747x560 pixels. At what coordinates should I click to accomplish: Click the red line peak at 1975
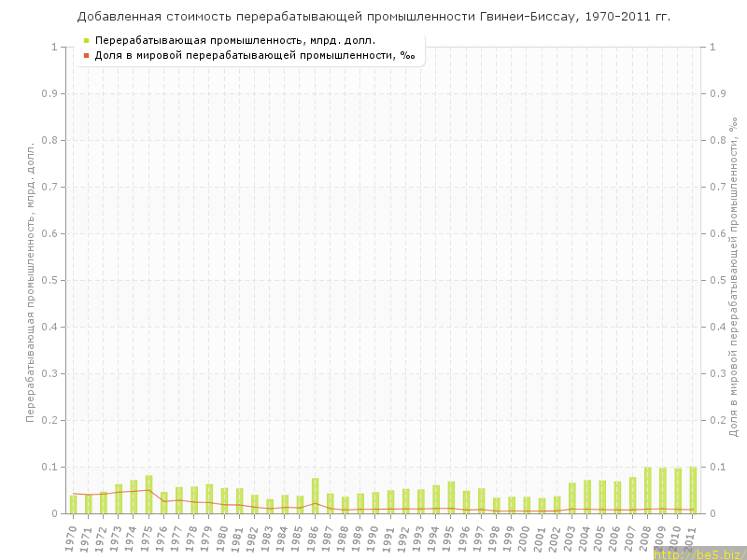(x=148, y=490)
